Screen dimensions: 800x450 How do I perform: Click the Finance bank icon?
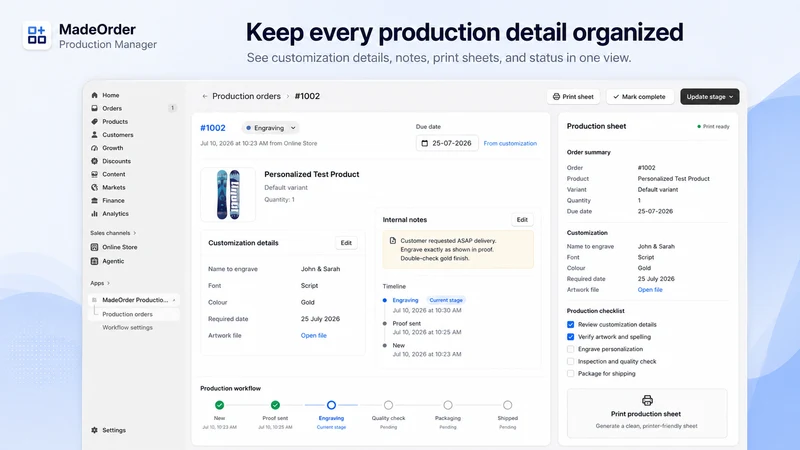94,201
